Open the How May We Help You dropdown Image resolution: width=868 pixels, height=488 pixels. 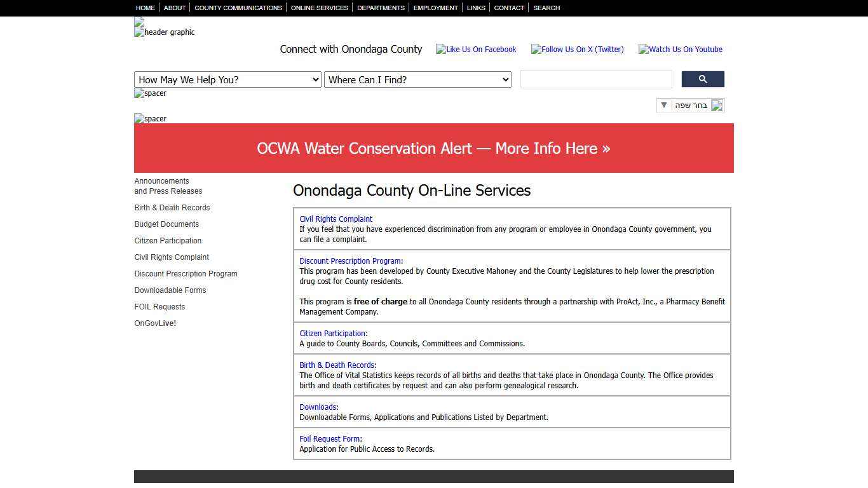(227, 79)
